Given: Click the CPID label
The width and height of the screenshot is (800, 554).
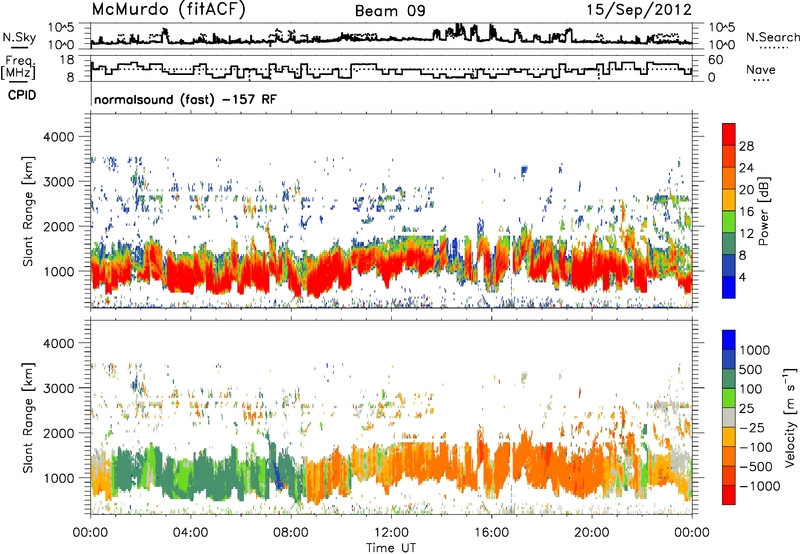Looking at the screenshot, I should (x=22, y=95).
